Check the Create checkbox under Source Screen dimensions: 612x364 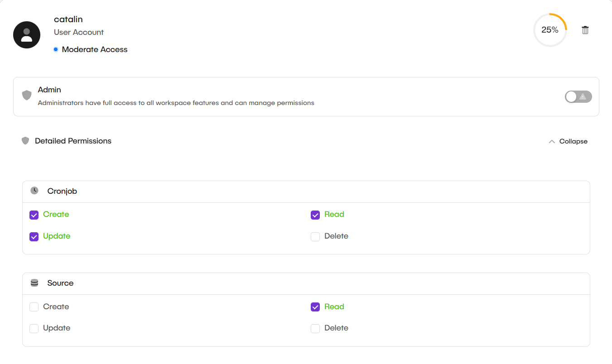[34, 307]
